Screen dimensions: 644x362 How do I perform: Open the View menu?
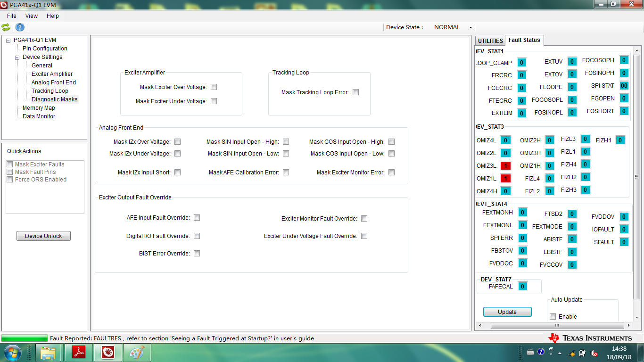point(32,16)
